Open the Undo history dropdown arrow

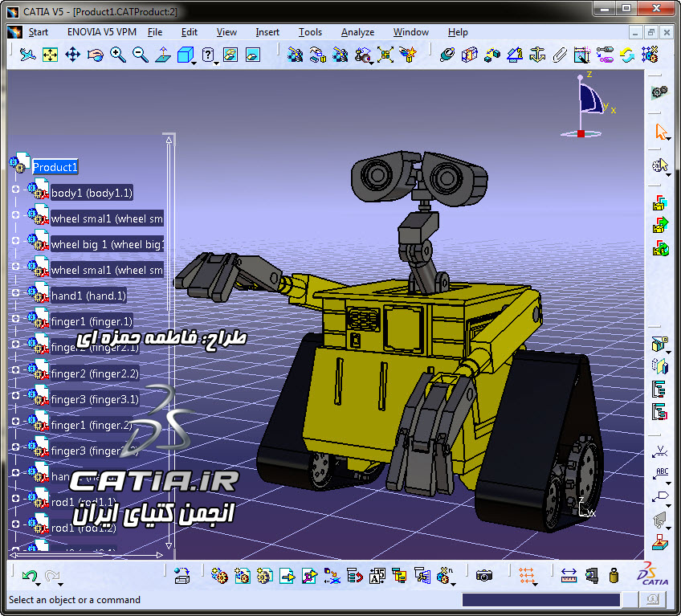[39, 585]
